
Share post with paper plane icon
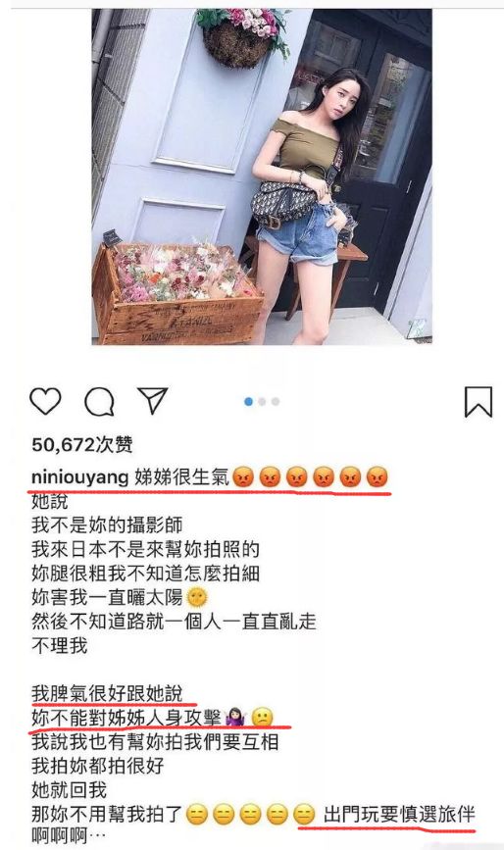point(153,401)
